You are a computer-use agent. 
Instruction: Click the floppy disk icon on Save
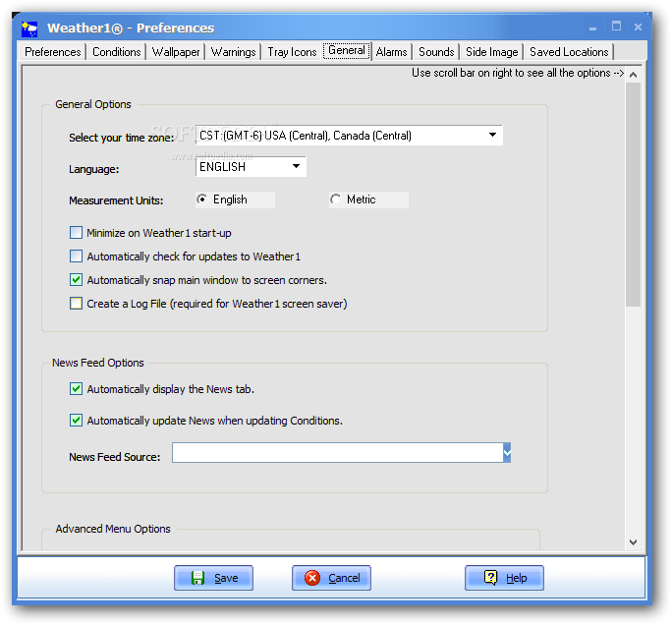pyautogui.click(x=197, y=578)
